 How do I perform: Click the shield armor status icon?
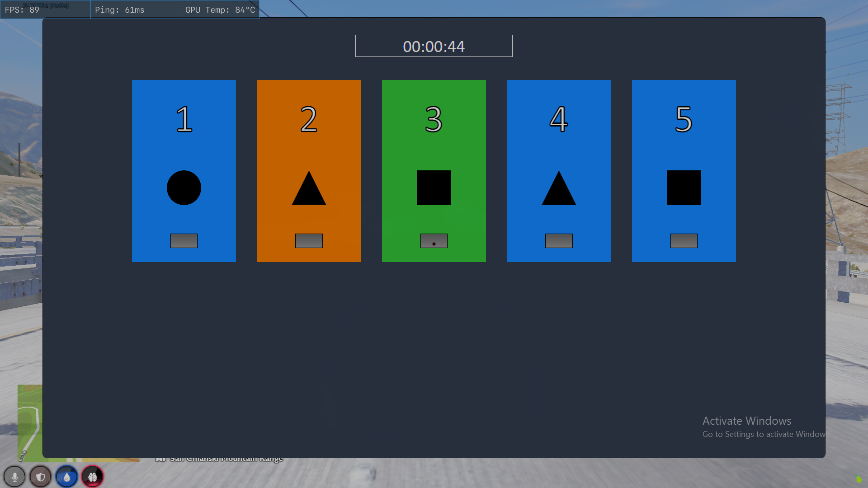click(41, 477)
